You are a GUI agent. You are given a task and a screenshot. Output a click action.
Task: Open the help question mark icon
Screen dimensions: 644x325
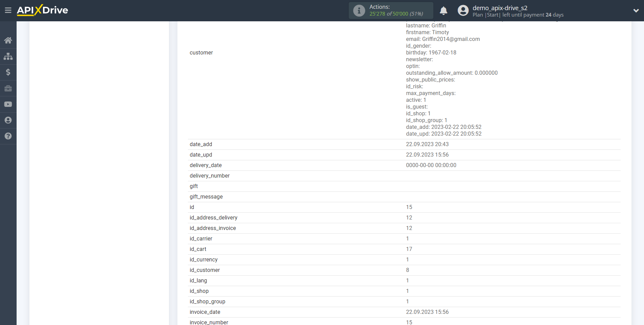click(x=8, y=136)
